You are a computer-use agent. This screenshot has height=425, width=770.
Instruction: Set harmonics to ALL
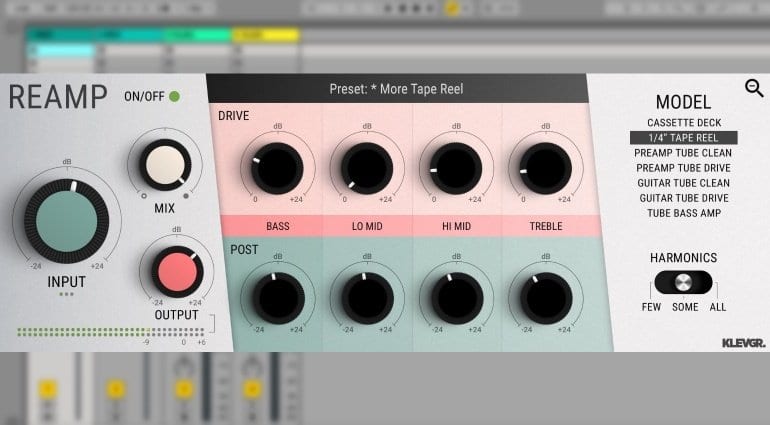coord(717,307)
